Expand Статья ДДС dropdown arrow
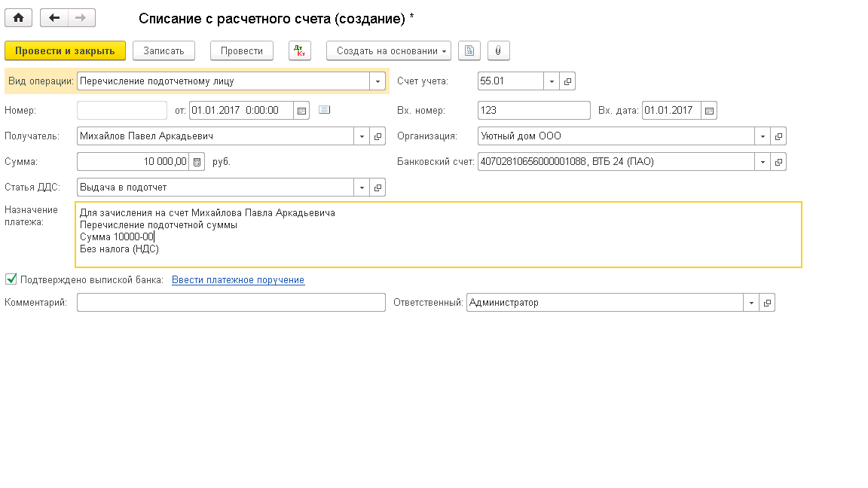This screenshot has height=488, width=868. click(x=362, y=188)
